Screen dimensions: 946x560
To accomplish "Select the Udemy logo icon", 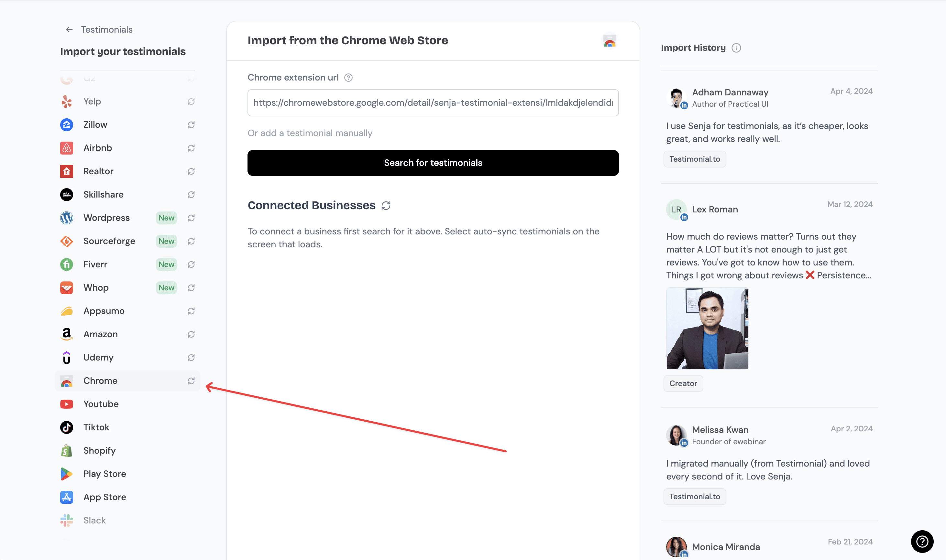I will (x=67, y=357).
